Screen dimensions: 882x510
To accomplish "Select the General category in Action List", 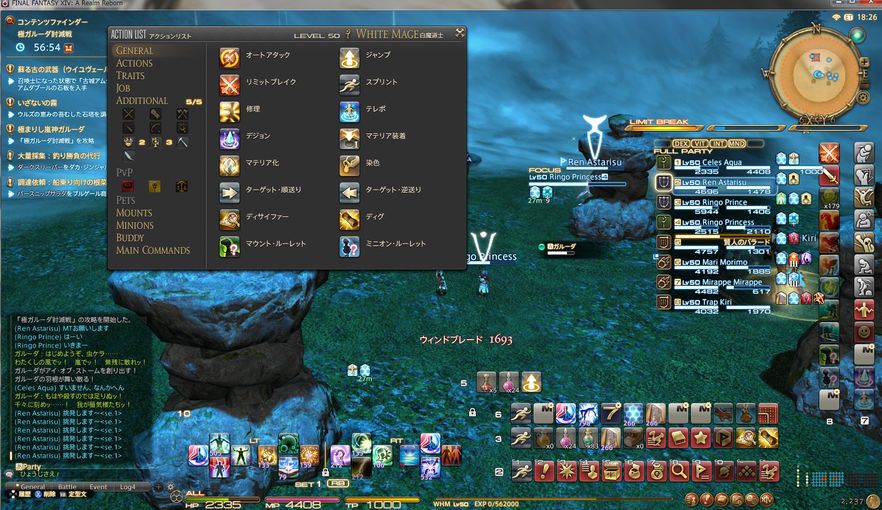I will (134, 51).
